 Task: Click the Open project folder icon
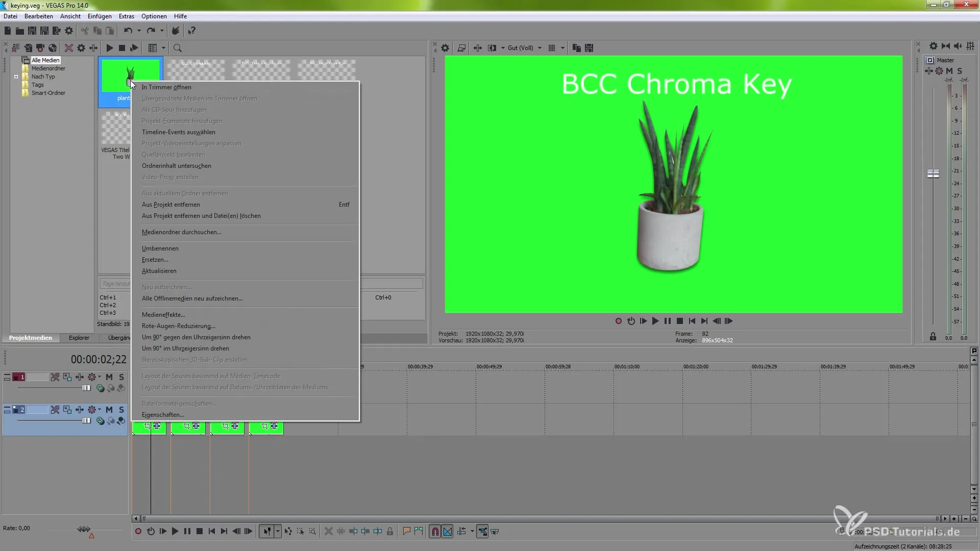pos(20,31)
